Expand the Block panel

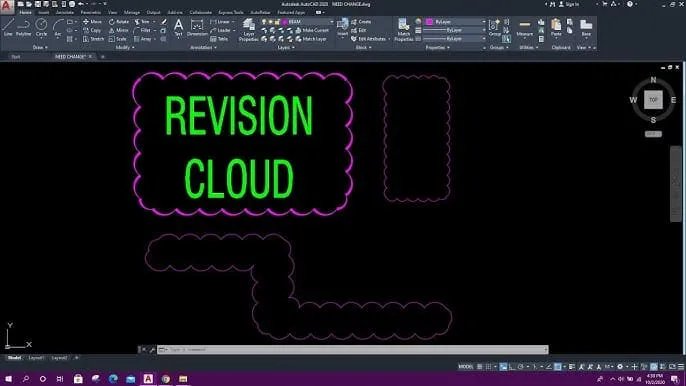pyautogui.click(x=364, y=47)
